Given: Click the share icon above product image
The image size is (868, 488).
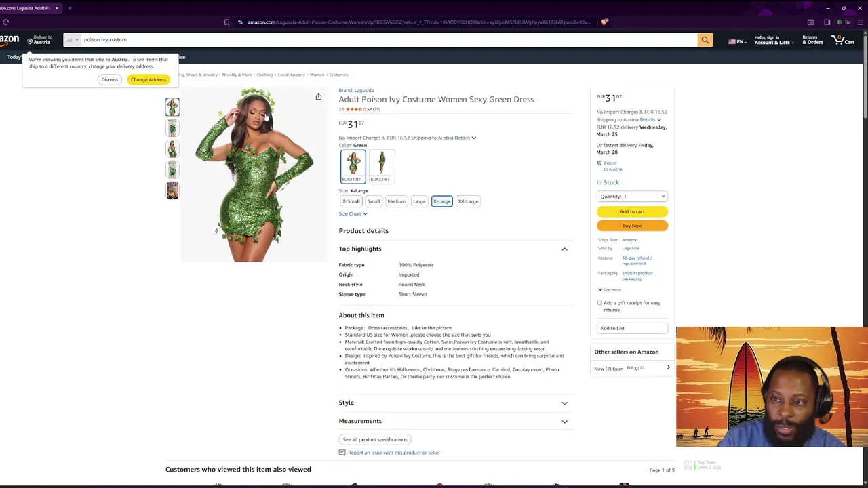Looking at the screenshot, I should click(318, 96).
